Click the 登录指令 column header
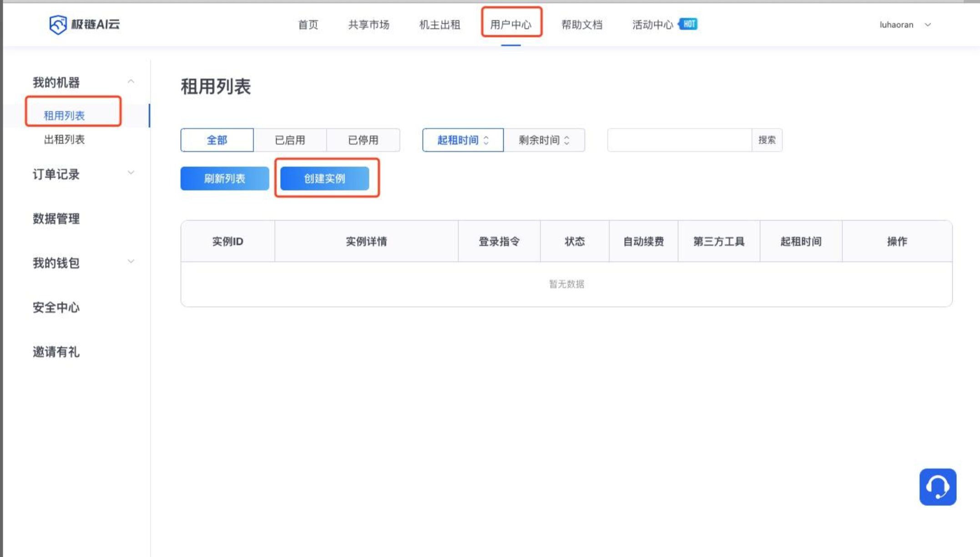 tap(499, 242)
